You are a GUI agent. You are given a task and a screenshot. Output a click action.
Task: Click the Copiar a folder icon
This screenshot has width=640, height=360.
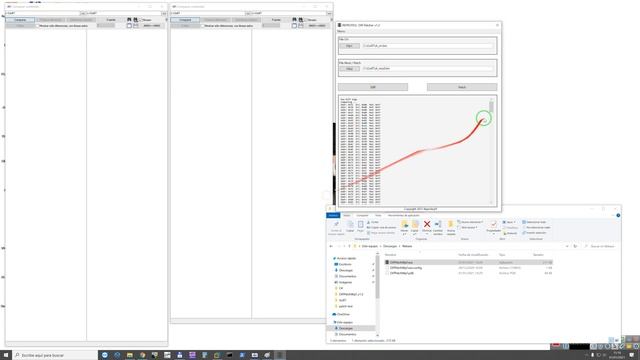[x=415, y=224]
